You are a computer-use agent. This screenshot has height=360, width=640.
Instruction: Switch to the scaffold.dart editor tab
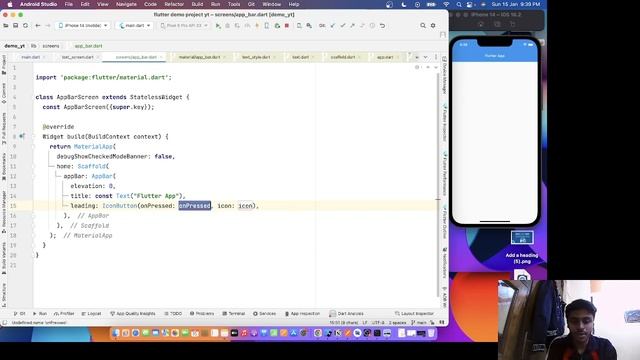coord(343,57)
